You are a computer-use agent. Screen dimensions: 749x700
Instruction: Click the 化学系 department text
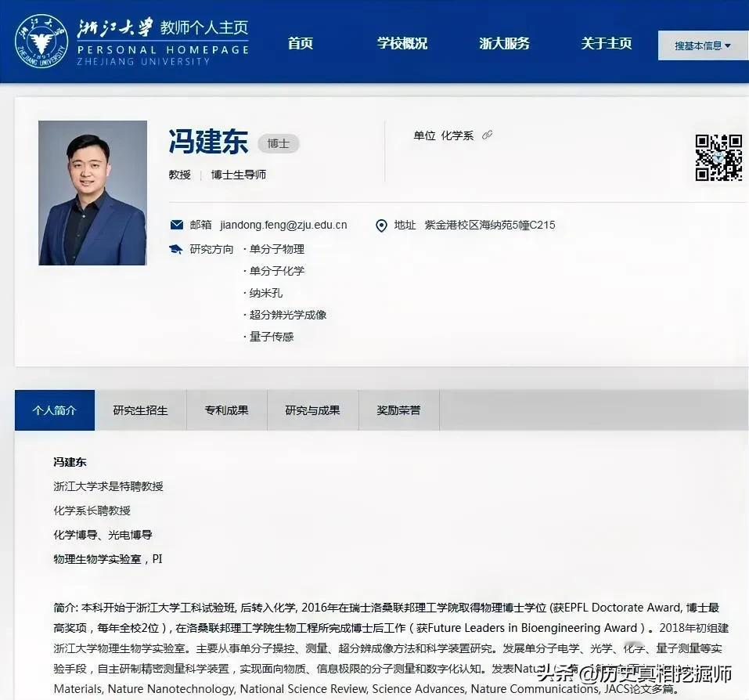tap(457, 135)
